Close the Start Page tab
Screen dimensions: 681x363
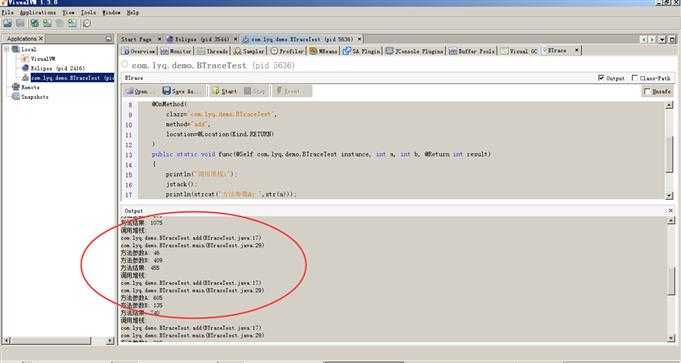[x=159, y=39]
